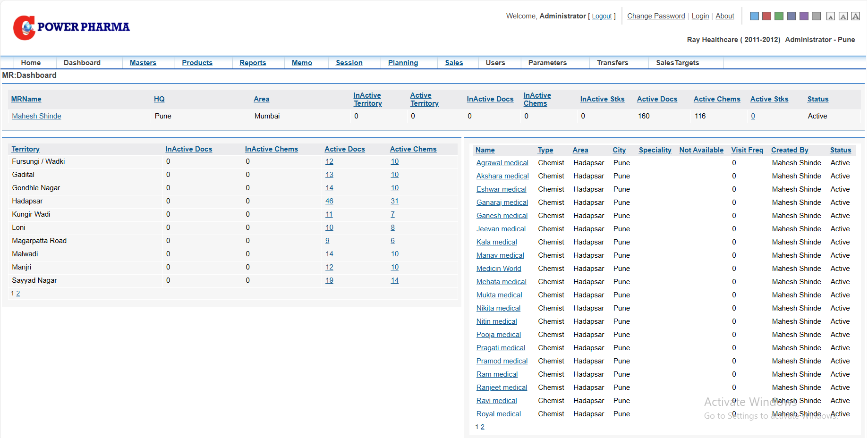Go to page 2 of territory list

tap(18, 294)
